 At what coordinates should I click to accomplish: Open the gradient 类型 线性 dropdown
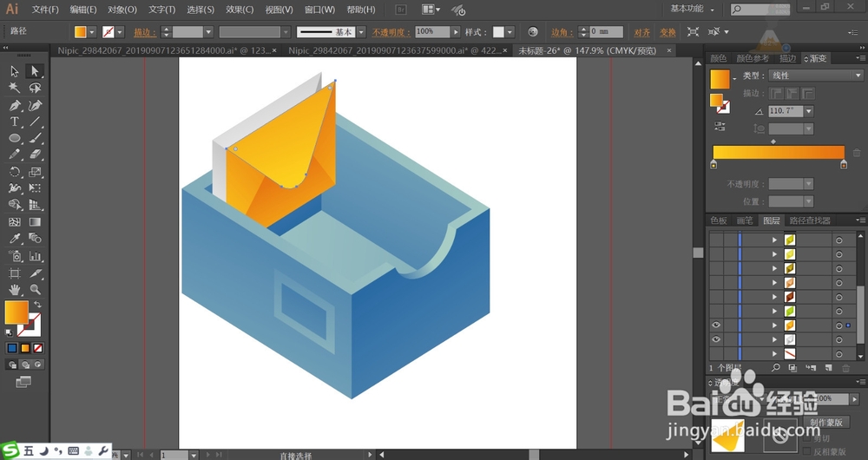tap(816, 76)
